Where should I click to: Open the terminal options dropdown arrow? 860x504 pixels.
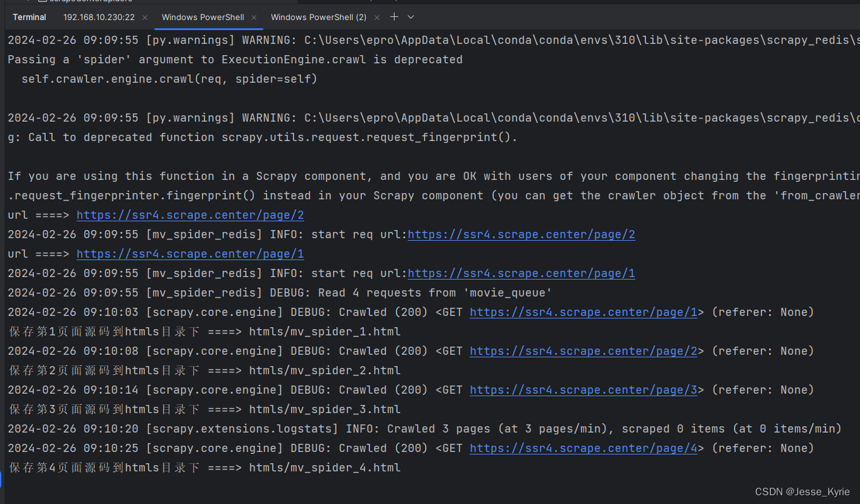[411, 17]
